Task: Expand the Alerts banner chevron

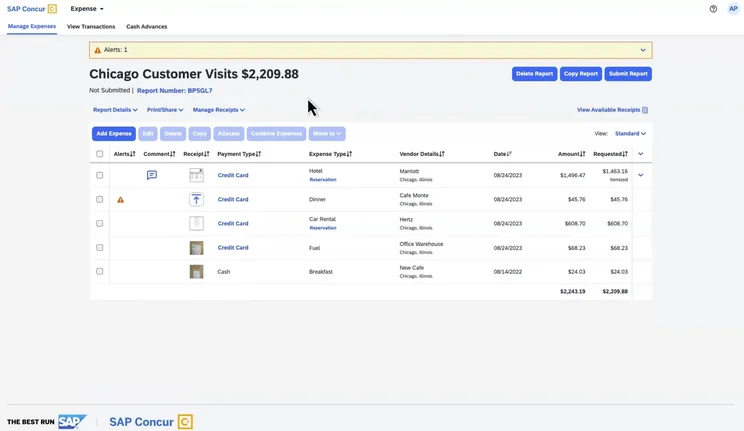Action: click(643, 50)
